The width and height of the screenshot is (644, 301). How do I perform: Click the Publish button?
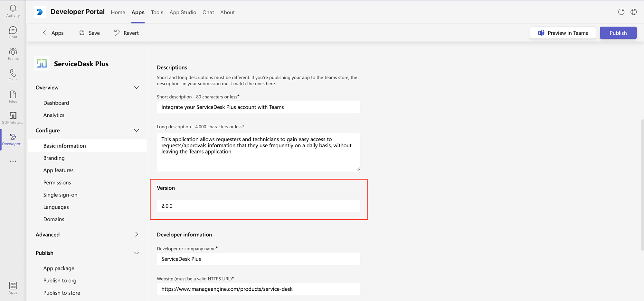coord(618,33)
